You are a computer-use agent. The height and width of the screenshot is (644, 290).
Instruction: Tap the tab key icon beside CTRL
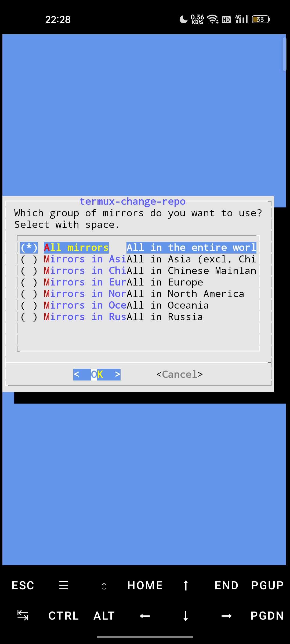pyautogui.click(x=23, y=615)
